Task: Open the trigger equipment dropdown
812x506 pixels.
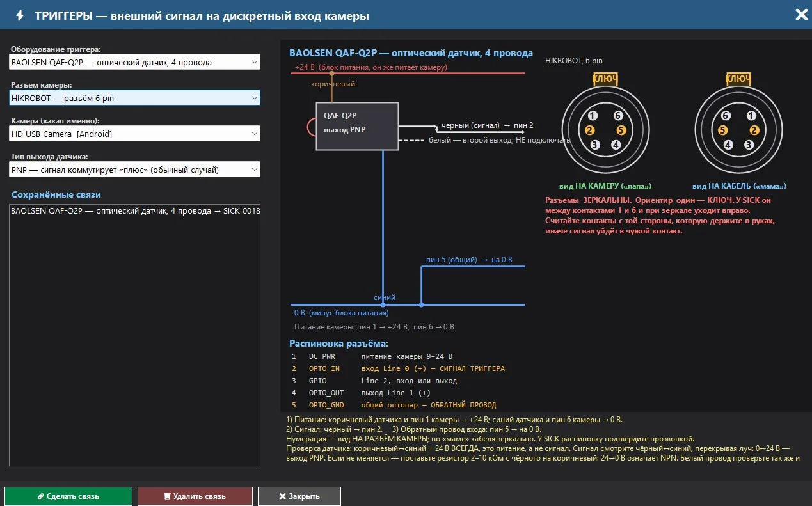Action: coord(135,62)
